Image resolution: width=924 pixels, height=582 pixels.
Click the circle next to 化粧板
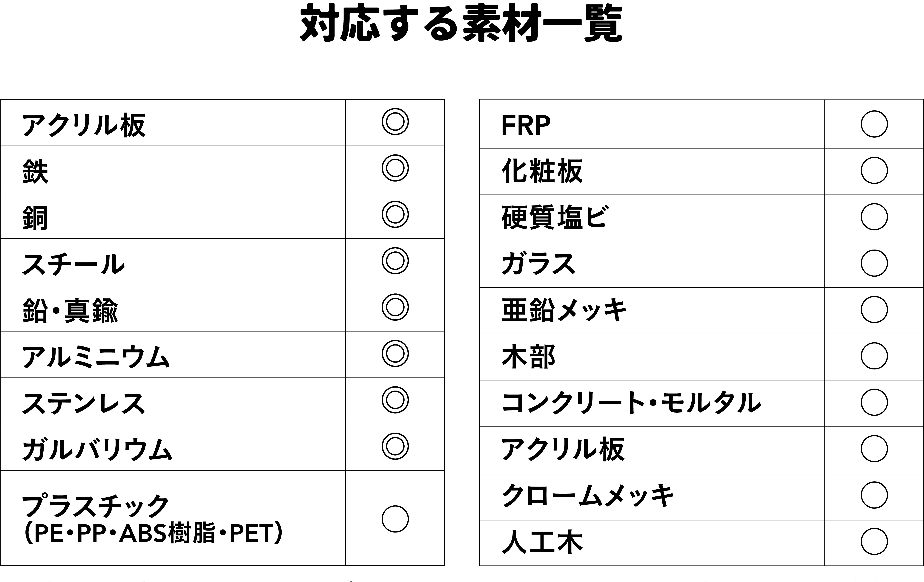874,170
